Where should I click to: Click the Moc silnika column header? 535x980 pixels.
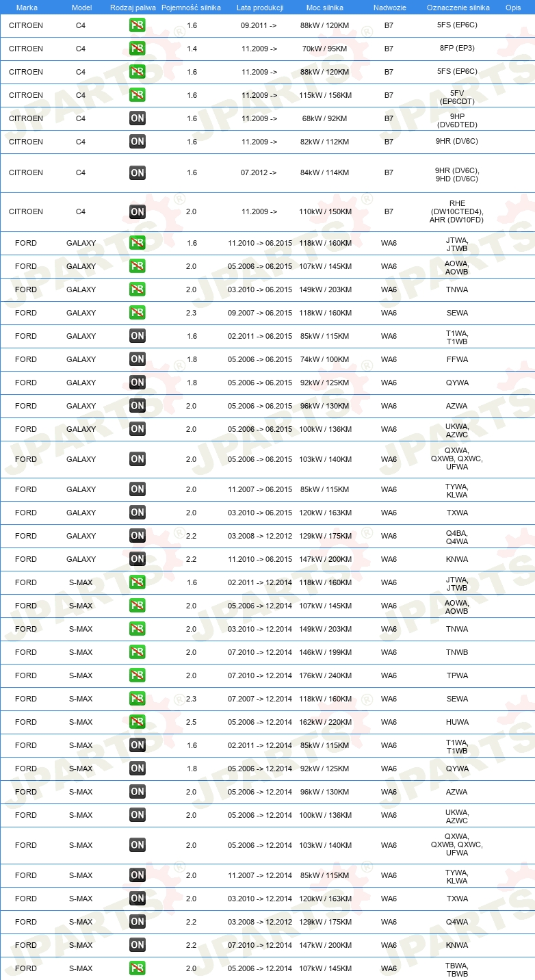coord(325,8)
